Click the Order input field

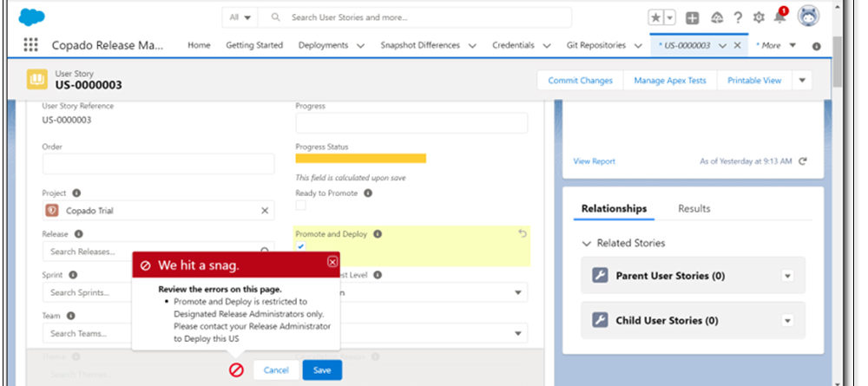[158, 164]
